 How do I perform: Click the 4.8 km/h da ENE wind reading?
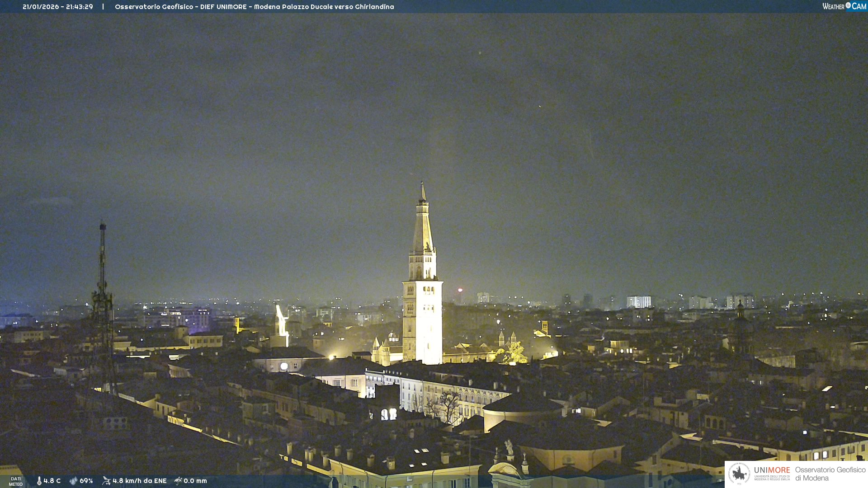coord(139,481)
